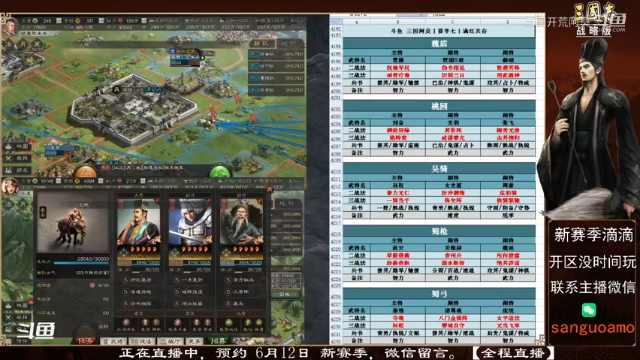Click the 魏盾 header cell in spreadsheet
640x360 pixels.
tap(439, 44)
